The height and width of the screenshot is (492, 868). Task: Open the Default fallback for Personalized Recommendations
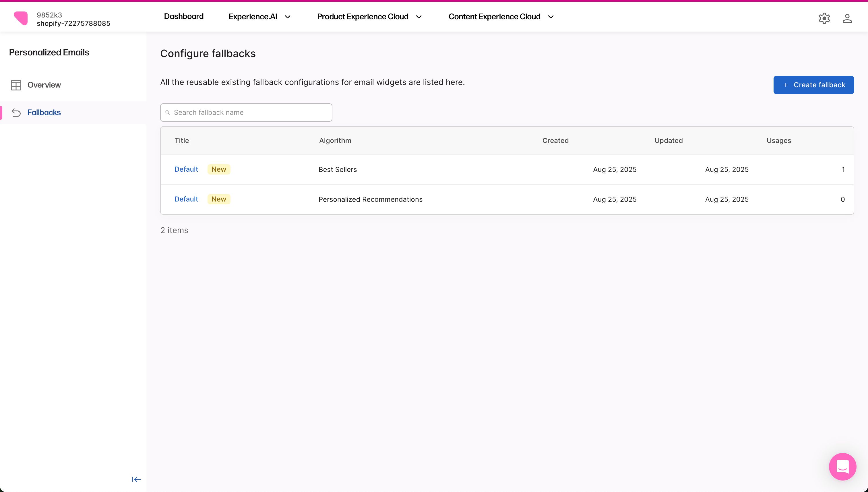[x=186, y=199]
